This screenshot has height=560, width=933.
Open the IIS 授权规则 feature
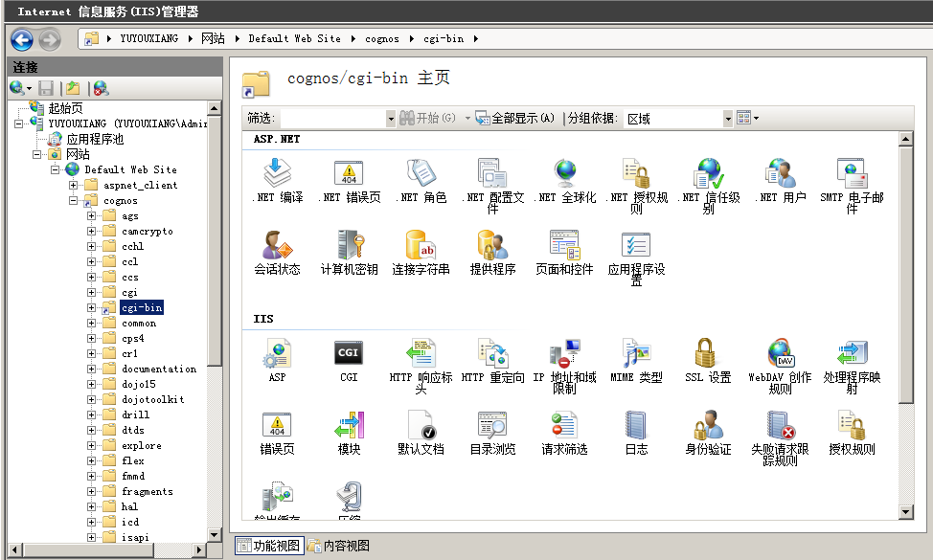pos(853,433)
